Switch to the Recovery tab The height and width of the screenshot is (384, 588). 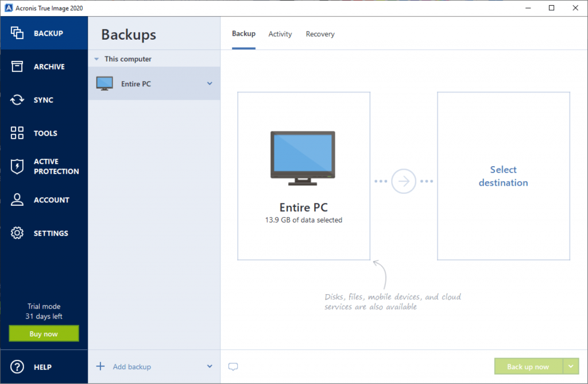click(x=320, y=34)
